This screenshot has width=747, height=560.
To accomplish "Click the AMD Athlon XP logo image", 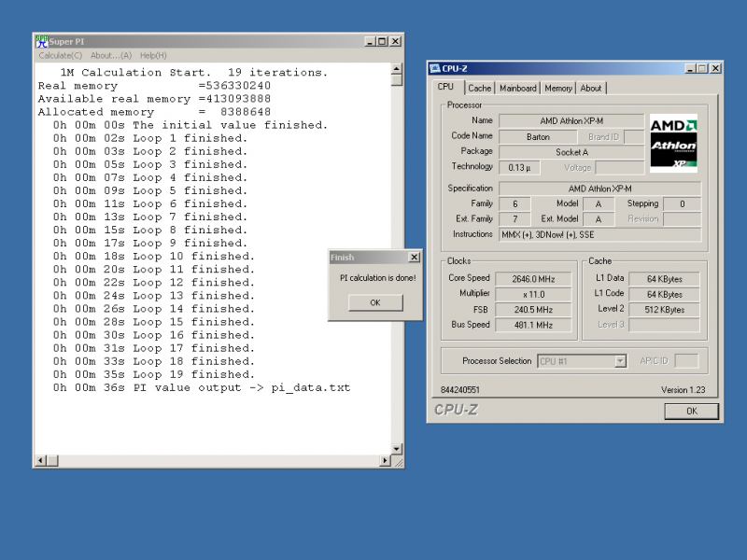I will [x=673, y=143].
